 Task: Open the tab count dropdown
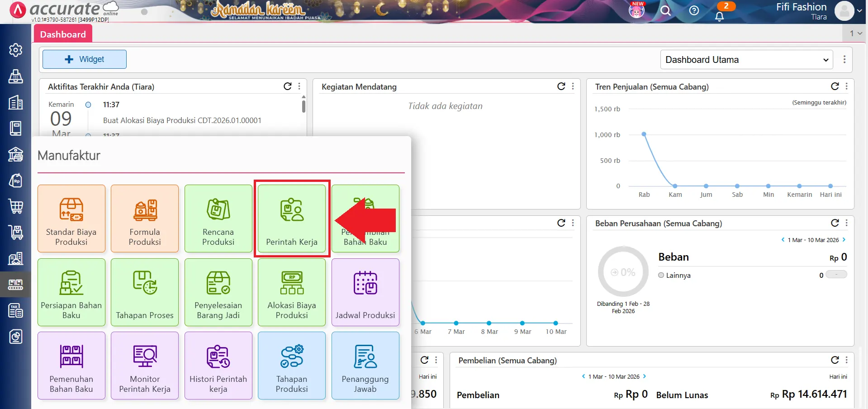[855, 33]
